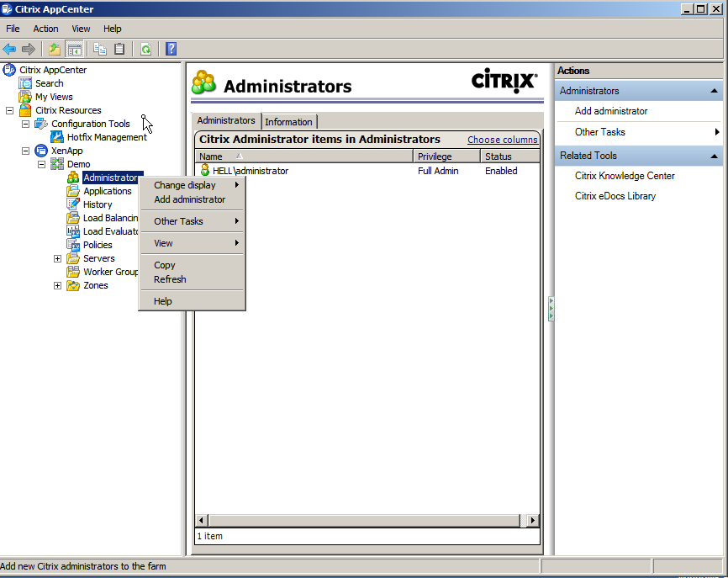Open the Help menu in menu bar
This screenshot has height=578, width=728.
[x=113, y=29]
